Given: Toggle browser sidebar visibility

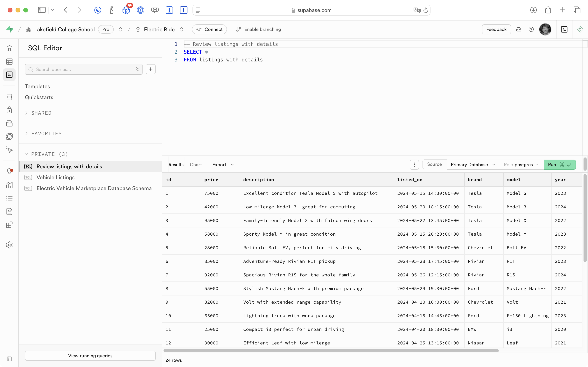Looking at the screenshot, I should tap(42, 10).
